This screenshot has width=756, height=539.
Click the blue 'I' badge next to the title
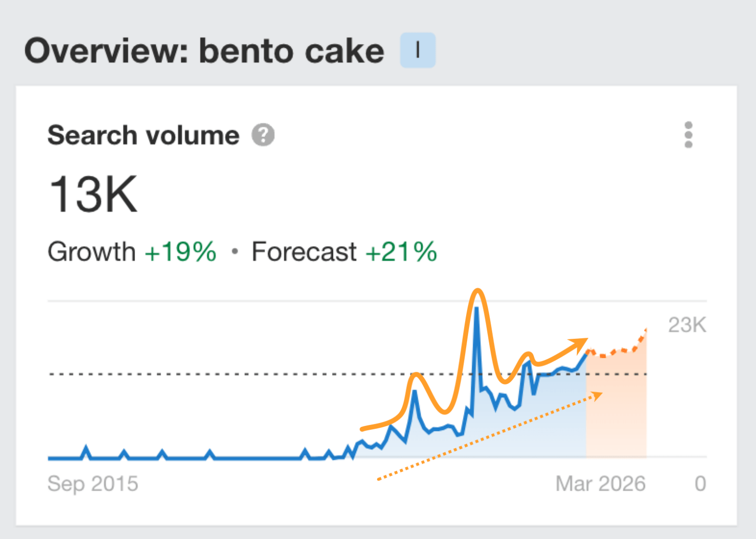coord(417,49)
